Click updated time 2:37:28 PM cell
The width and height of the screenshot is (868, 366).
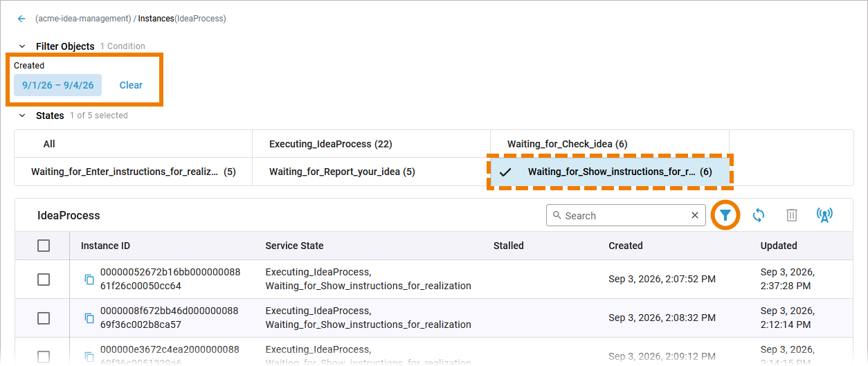(788, 279)
